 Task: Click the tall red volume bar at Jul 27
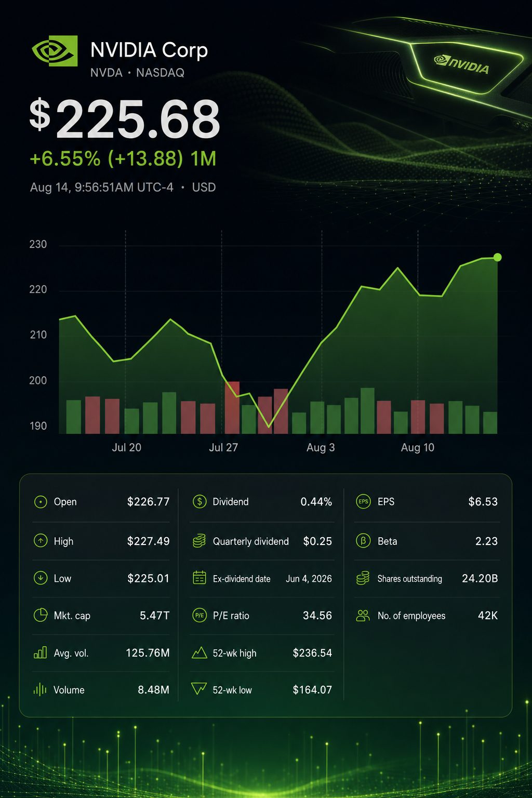232,407
